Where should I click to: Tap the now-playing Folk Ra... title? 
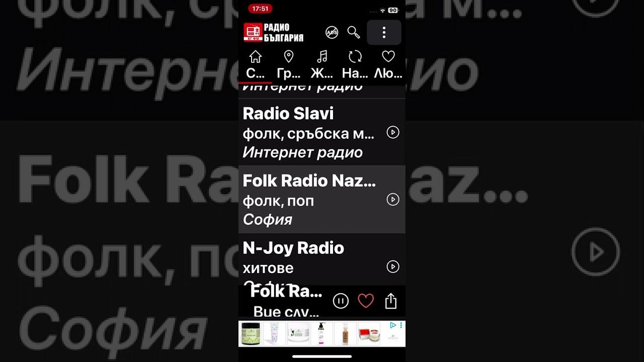286,292
